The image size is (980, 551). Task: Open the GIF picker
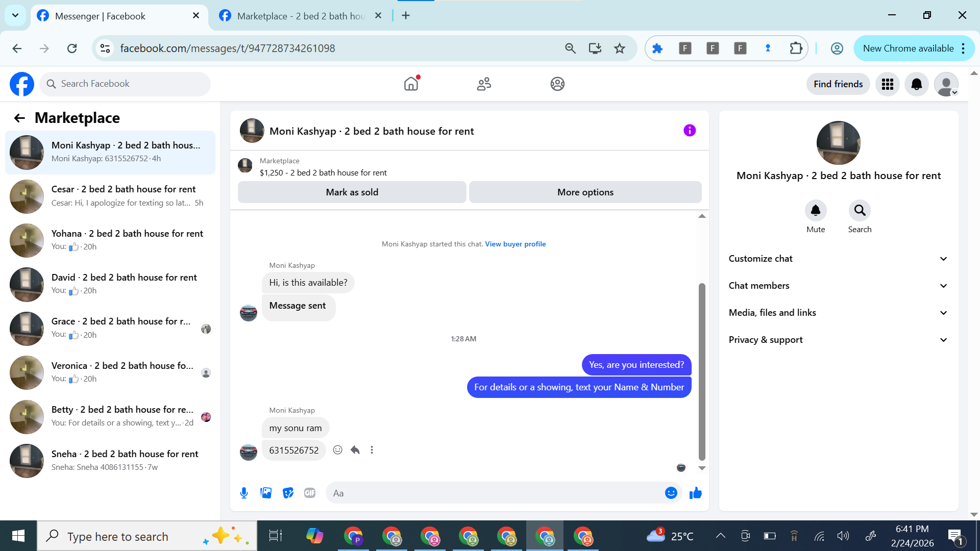point(310,493)
